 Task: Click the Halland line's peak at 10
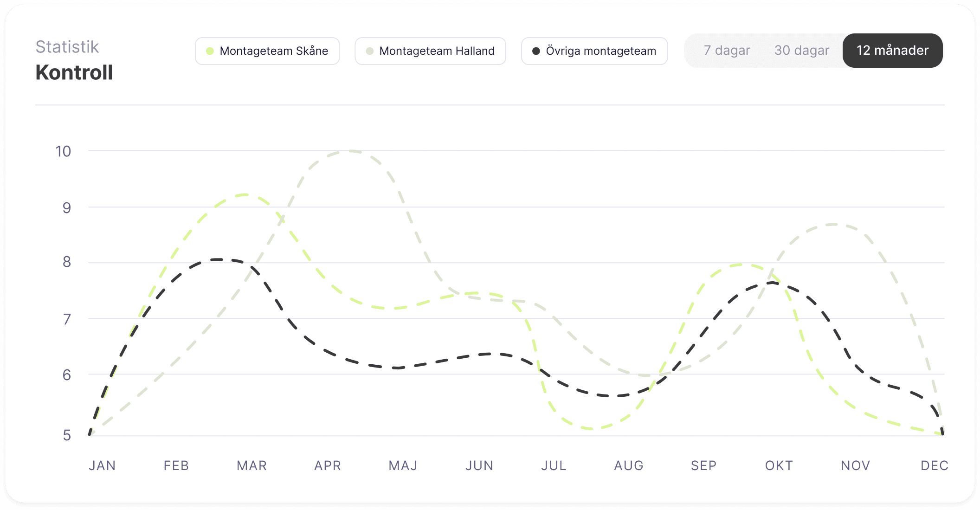[351, 151]
